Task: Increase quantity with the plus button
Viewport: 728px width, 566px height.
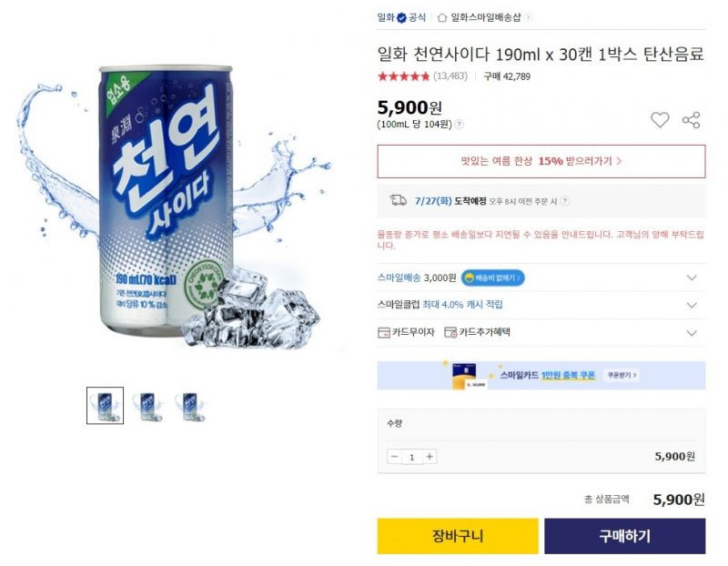Action: point(430,457)
